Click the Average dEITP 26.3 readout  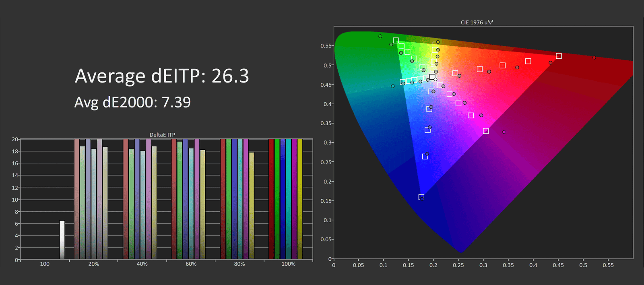click(x=162, y=76)
